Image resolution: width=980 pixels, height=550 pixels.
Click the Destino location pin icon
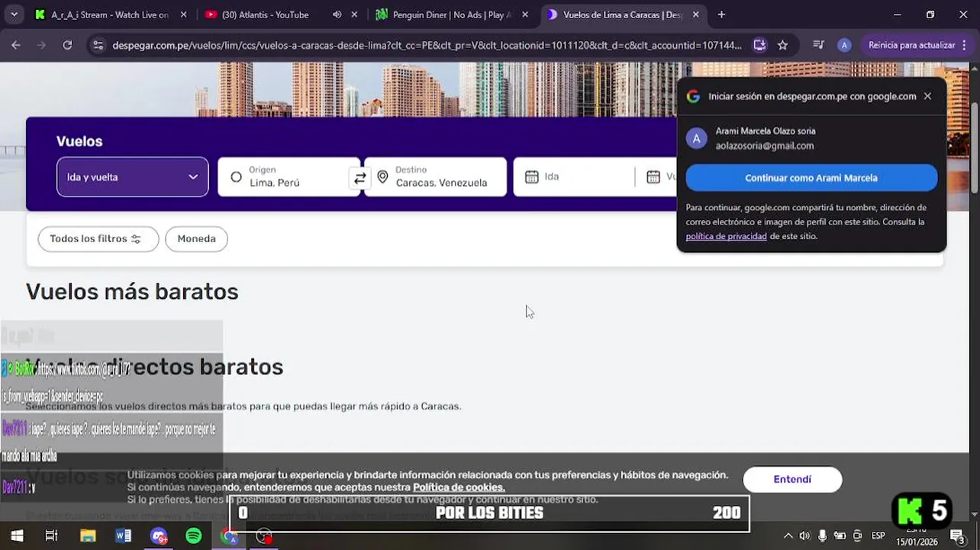[x=382, y=177]
